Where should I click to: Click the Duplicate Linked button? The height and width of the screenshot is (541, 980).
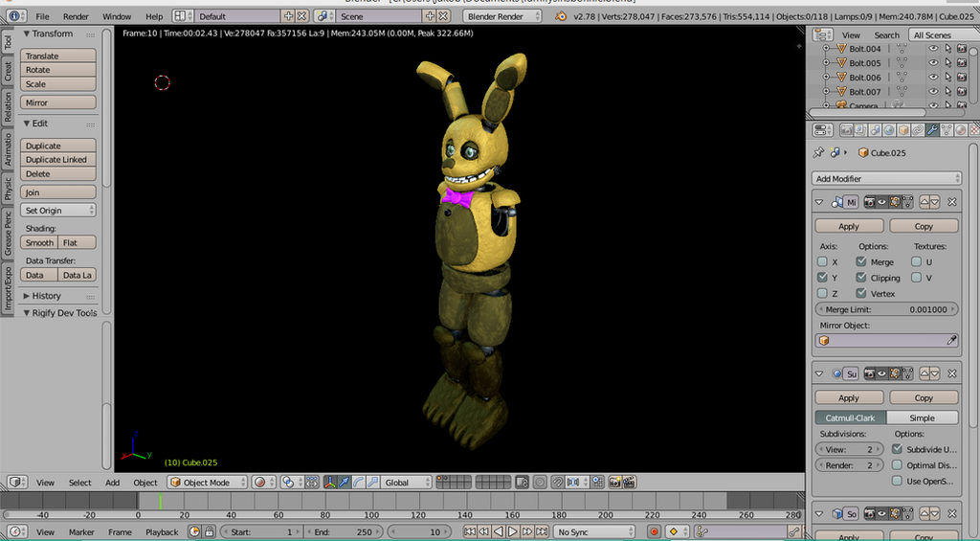coord(57,160)
